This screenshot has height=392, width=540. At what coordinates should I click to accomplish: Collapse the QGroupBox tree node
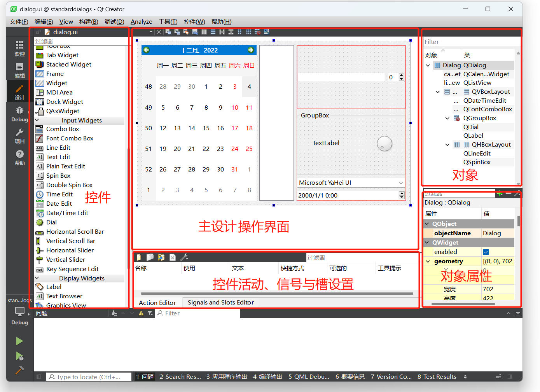447,118
